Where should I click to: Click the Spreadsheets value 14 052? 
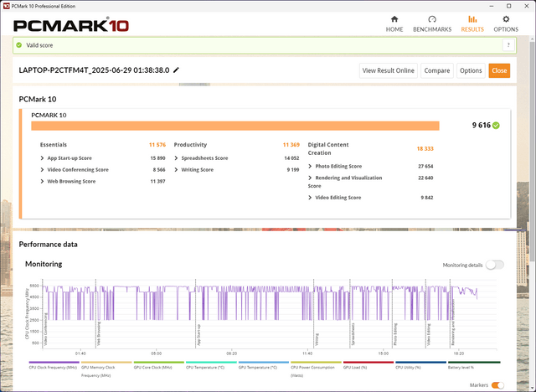click(291, 158)
